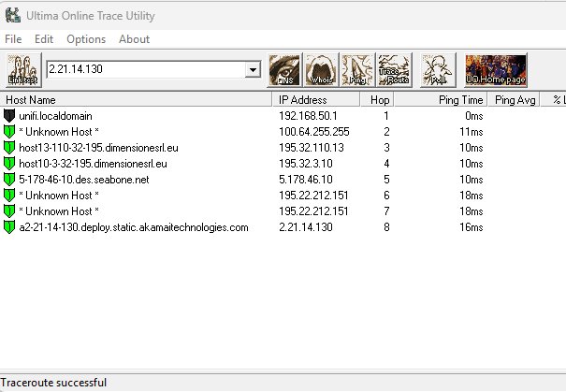This screenshot has width=566, height=392.
Task: Click IP 195.22.212.151 in hop 6 row
Action: 313,196
